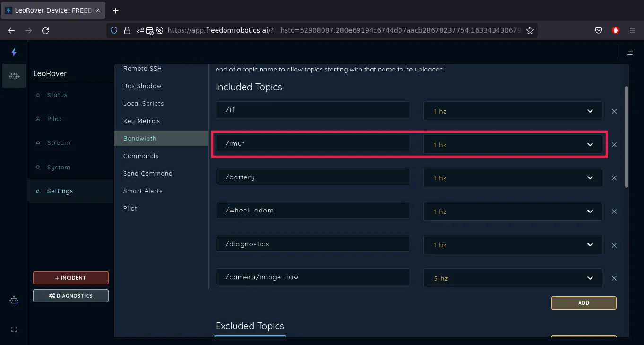Click the Freedom Robotics lightning logo
Viewport: 644px width, 345px height.
click(x=14, y=53)
